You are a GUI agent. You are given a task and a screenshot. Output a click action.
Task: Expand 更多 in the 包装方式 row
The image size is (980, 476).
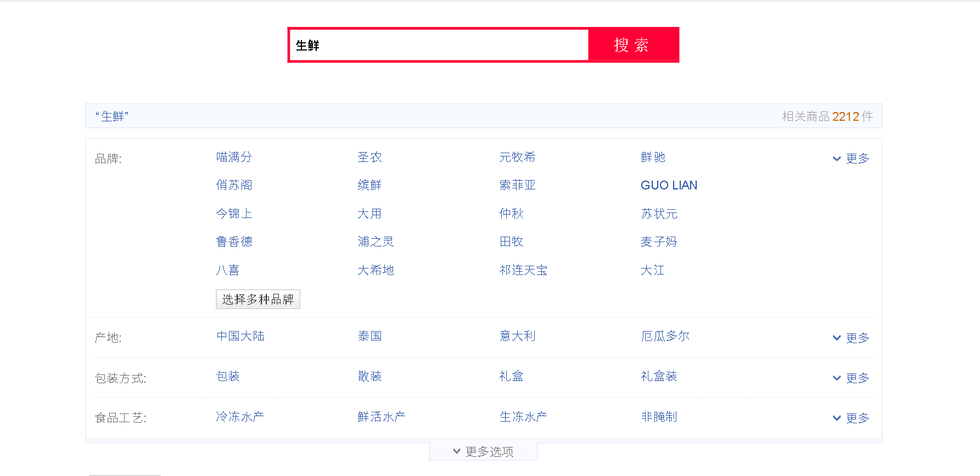[x=851, y=378]
